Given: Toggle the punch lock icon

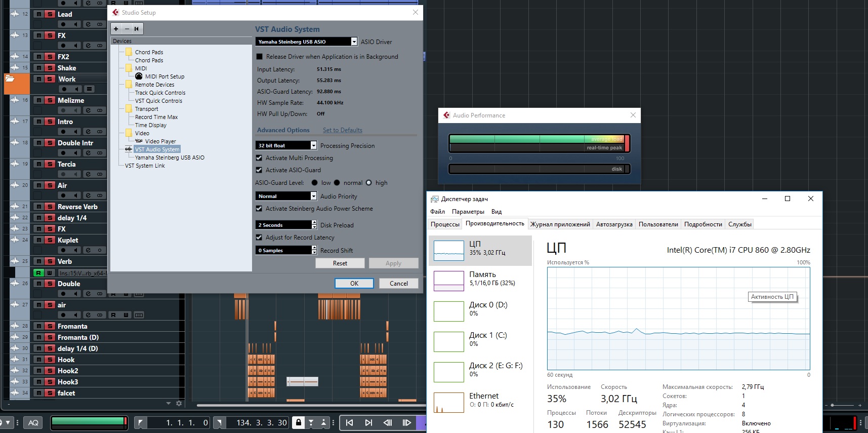Looking at the screenshot, I should (x=299, y=422).
